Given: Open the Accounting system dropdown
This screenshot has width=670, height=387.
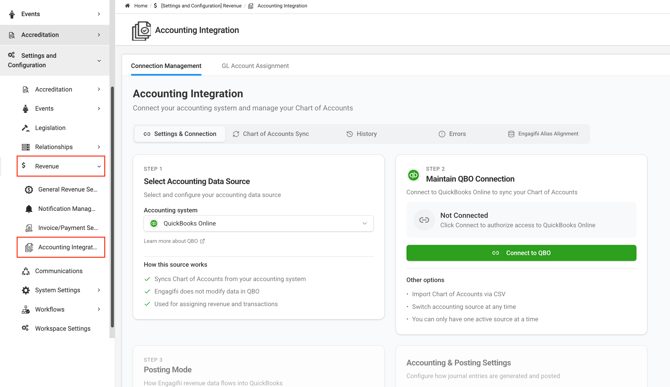Looking at the screenshot, I should [x=259, y=223].
